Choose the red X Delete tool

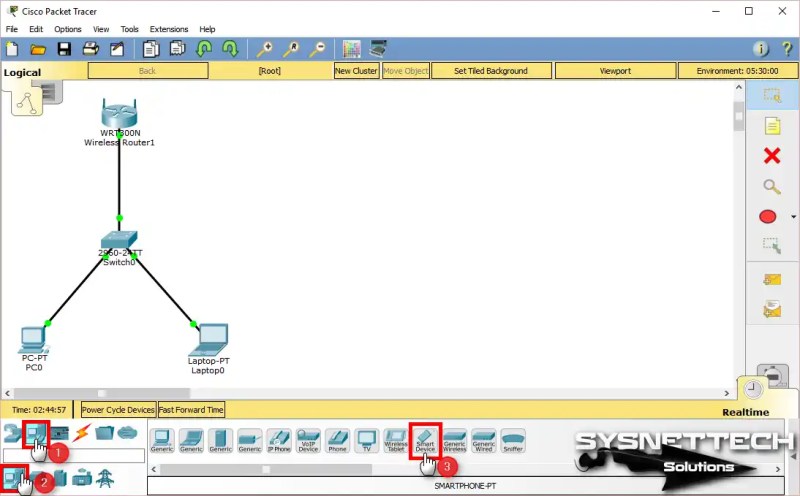772,156
